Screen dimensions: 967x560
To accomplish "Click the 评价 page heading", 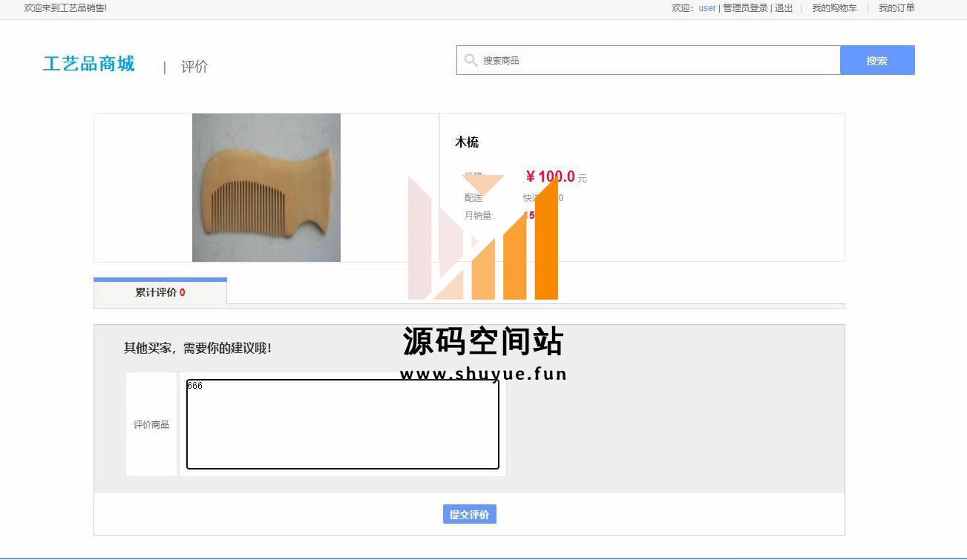I will (194, 67).
